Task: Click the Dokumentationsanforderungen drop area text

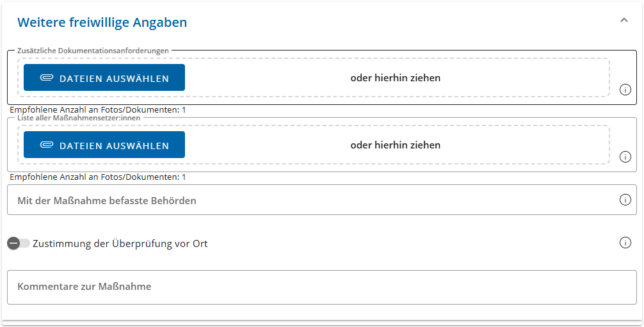Action: pos(395,77)
